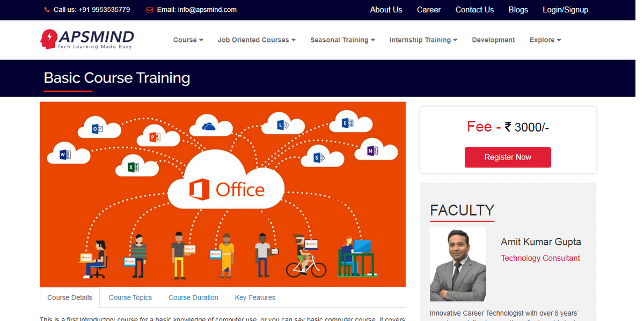Open the Development menu item
The image size is (644, 321).
(493, 40)
